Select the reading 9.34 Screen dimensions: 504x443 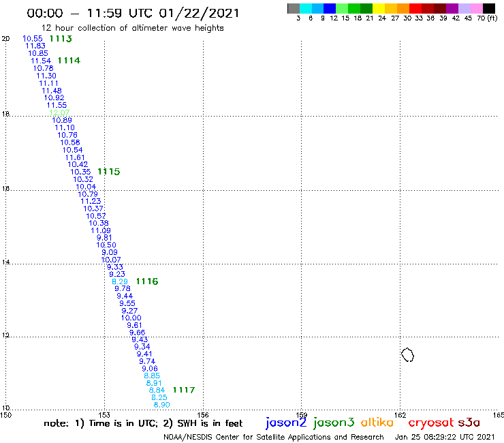pyautogui.click(x=142, y=347)
